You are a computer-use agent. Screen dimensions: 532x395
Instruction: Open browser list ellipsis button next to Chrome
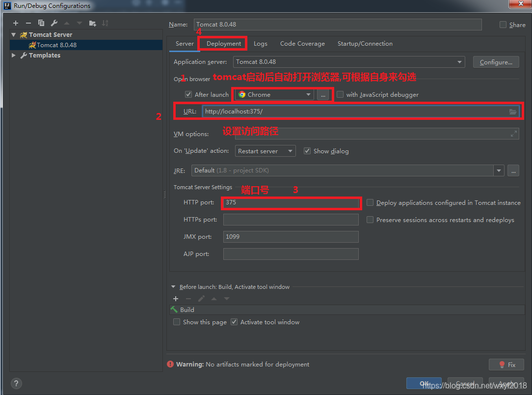pos(323,95)
